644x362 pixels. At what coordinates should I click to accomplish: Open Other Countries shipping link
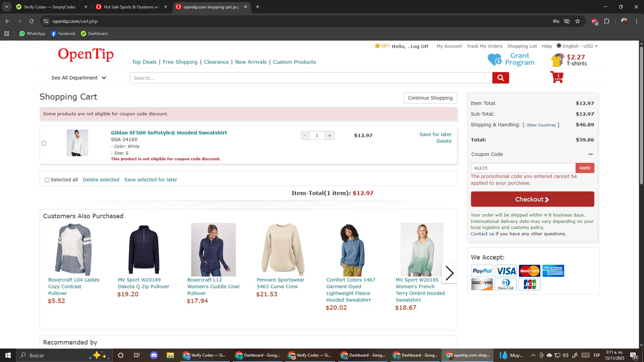(541, 125)
